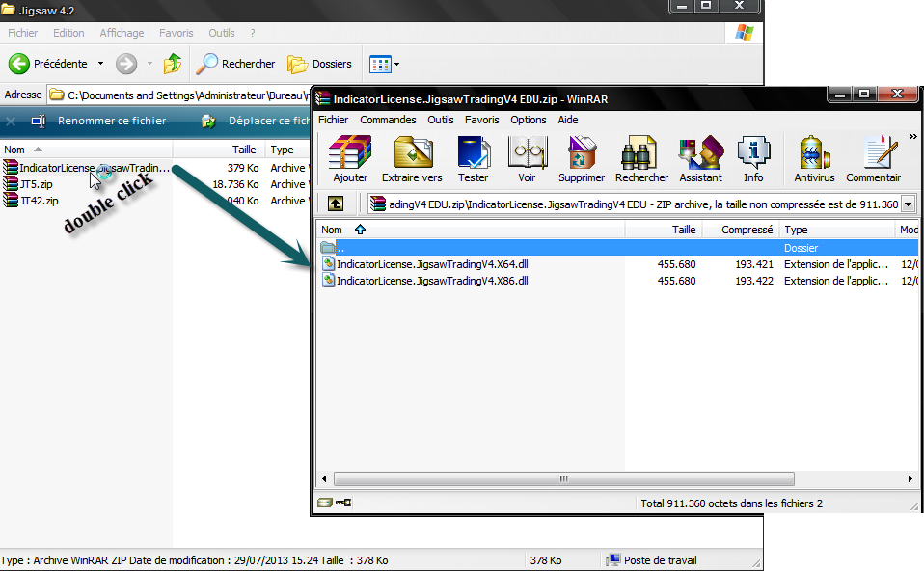
Task: Sort WinRAR list by Compressé column
Action: 741,230
